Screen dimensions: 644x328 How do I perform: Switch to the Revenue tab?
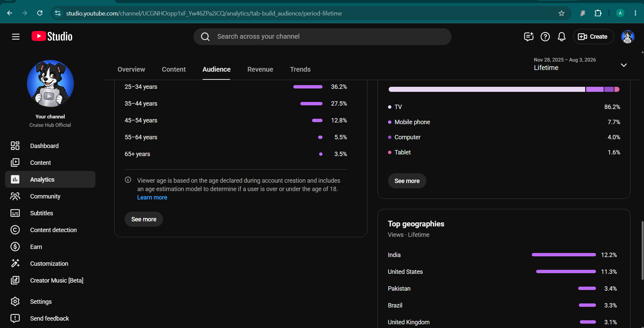pos(260,69)
